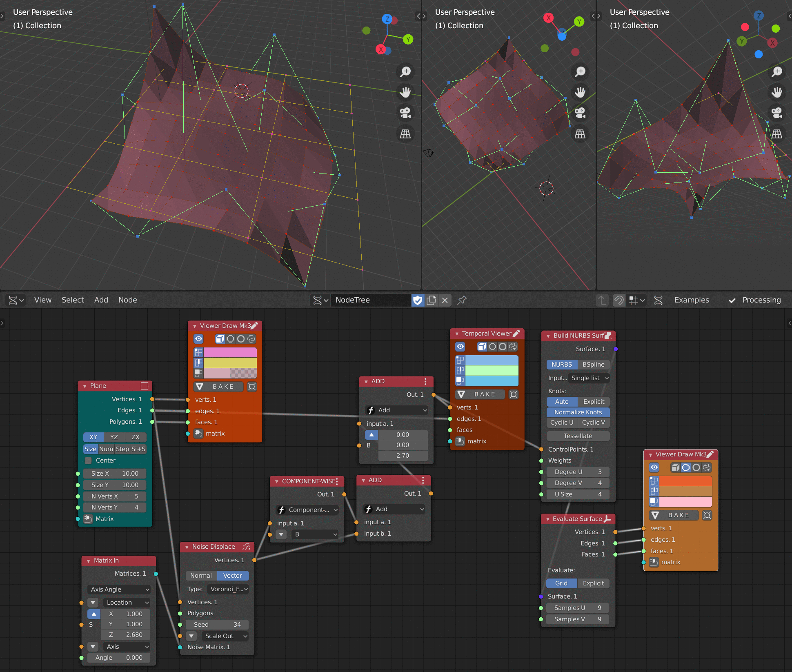
Task: Toggle the eye visibility on the Temporal Viewer node
Action: 461,346
